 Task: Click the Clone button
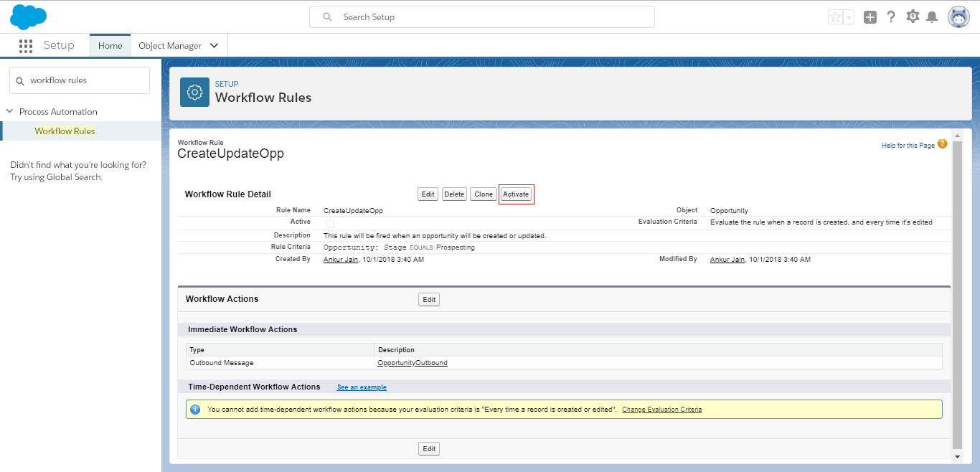point(484,194)
